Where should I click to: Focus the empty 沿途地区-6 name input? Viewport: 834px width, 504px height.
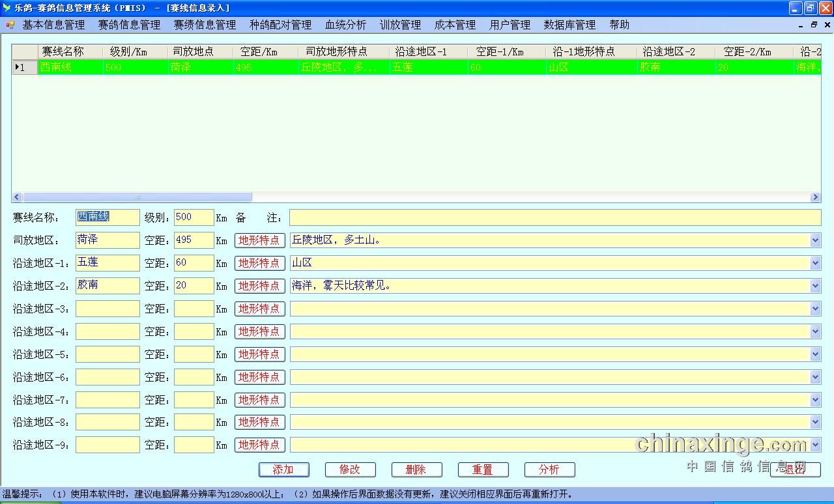click(108, 377)
